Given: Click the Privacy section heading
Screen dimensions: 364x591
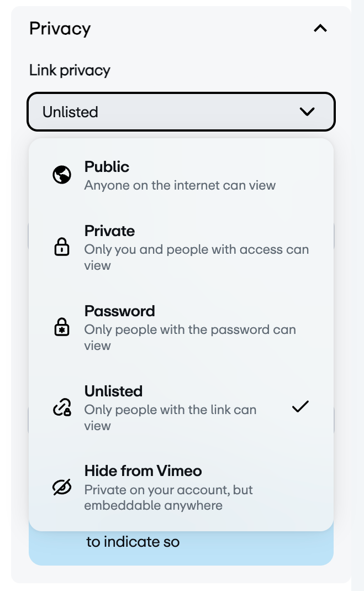Looking at the screenshot, I should coord(60,28).
